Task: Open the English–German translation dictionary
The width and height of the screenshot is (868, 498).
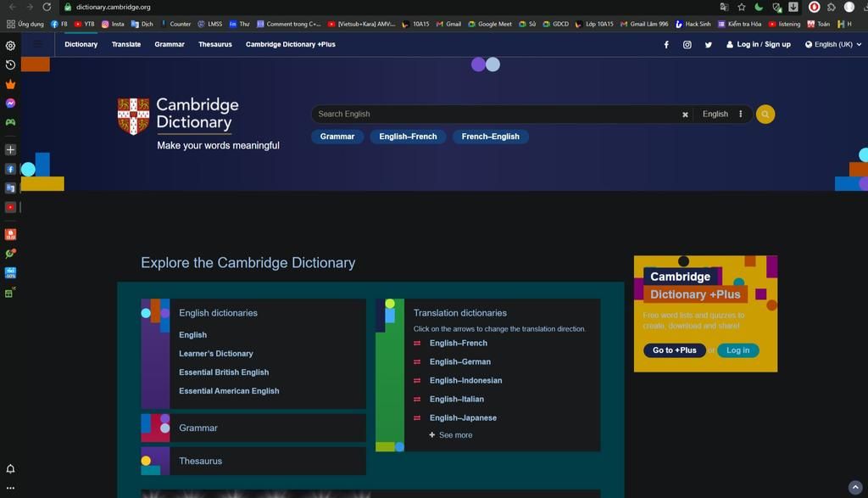Action: [x=460, y=361]
